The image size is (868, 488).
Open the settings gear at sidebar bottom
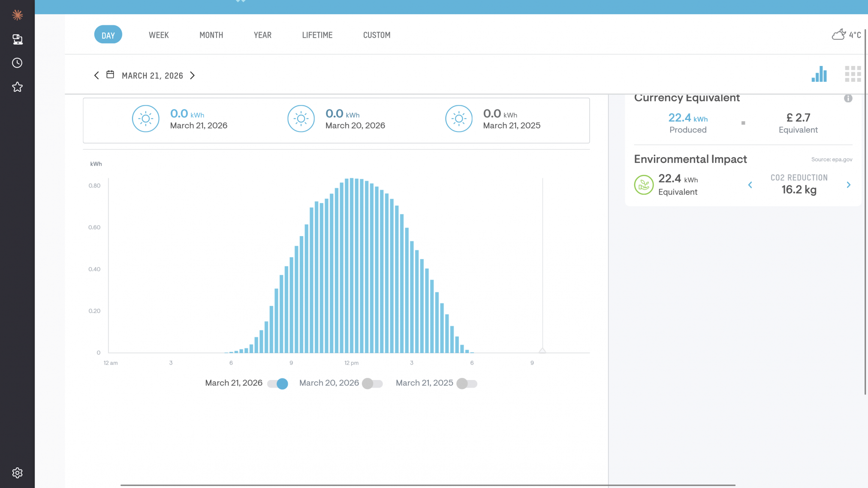pyautogui.click(x=17, y=473)
